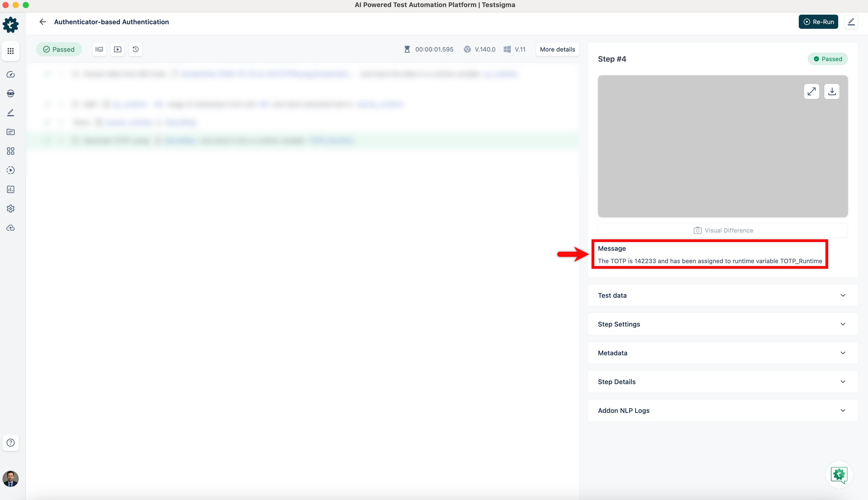Download the step screenshot
868x500 pixels.
point(832,92)
